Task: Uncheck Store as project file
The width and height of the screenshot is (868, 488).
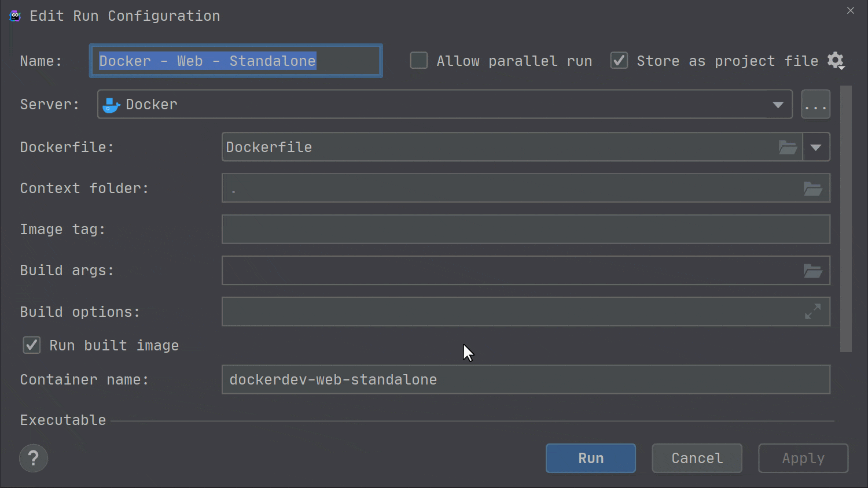Action: pos(619,60)
